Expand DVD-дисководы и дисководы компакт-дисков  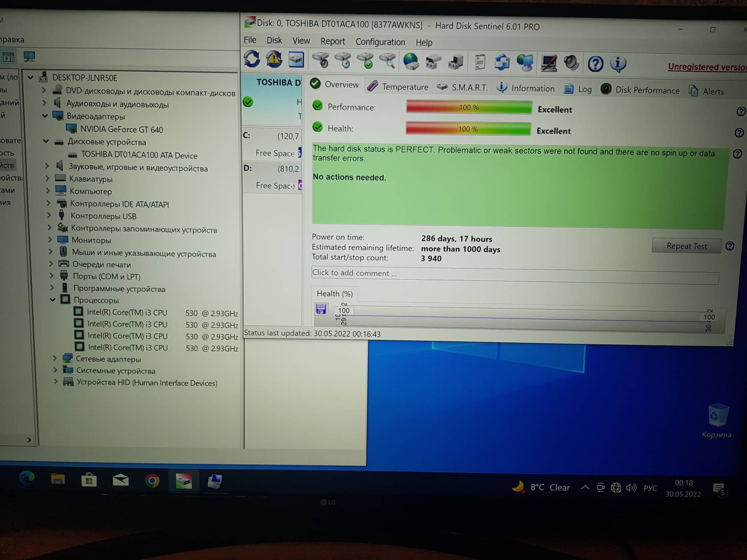(x=43, y=90)
